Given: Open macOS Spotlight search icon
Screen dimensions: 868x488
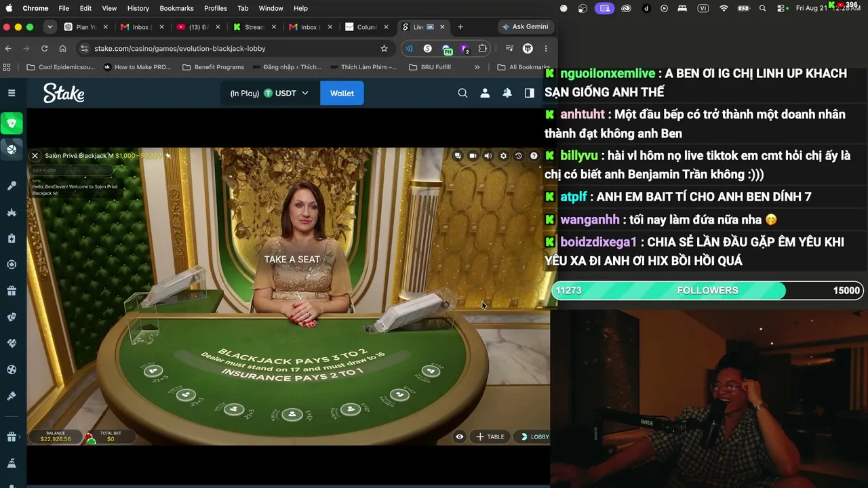Looking at the screenshot, I should pos(763,8).
